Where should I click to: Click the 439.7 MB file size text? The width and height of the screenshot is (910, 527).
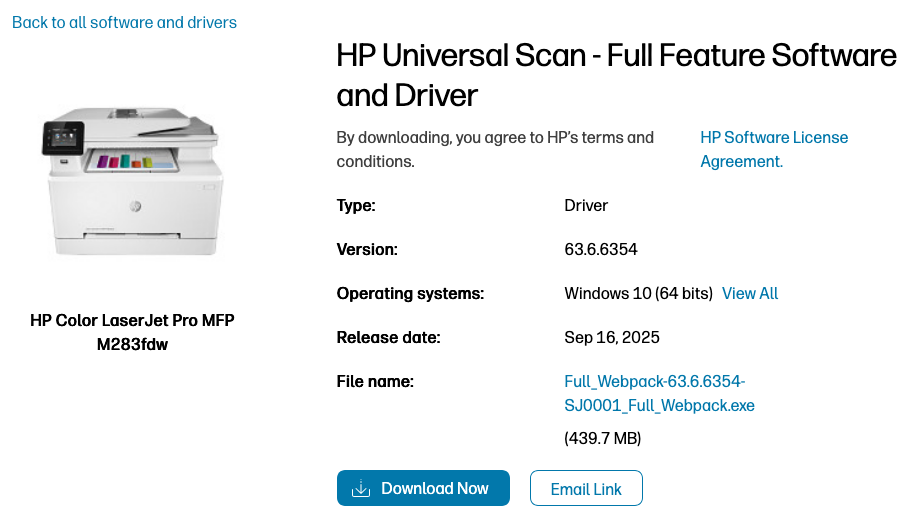603,438
